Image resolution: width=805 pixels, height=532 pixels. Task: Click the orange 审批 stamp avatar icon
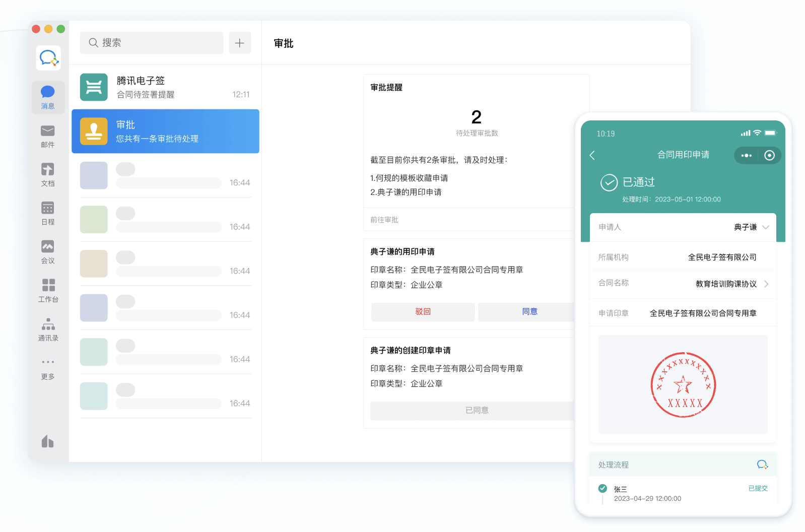pos(94,131)
